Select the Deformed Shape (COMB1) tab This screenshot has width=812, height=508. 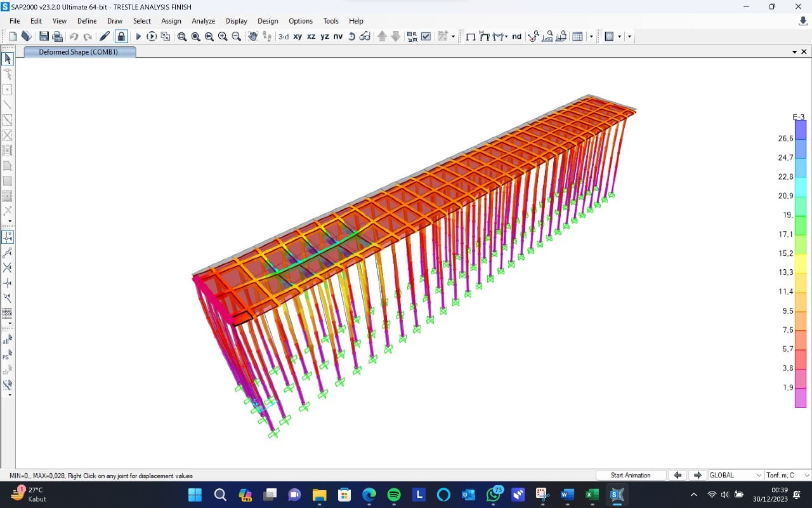[x=79, y=52]
